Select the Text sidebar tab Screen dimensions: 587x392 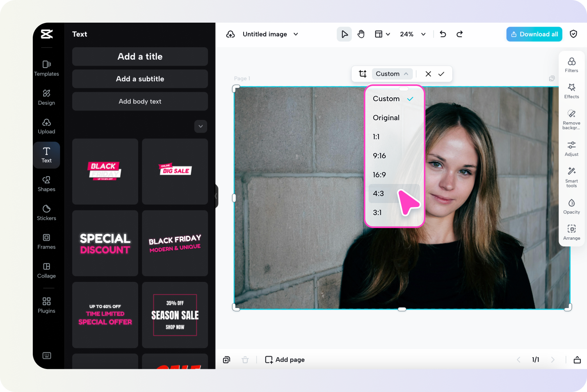click(x=46, y=155)
